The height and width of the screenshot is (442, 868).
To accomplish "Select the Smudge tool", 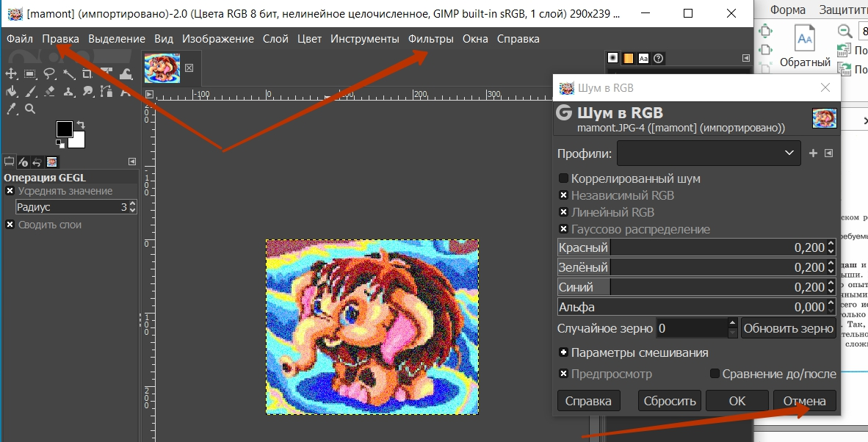I will click(x=87, y=91).
